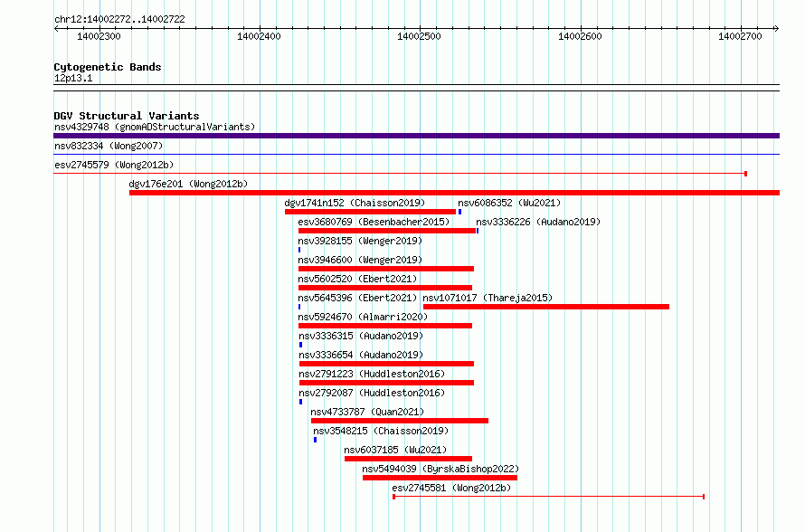Select the red nsv3336654 bar

pyautogui.click(x=386, y=364)
